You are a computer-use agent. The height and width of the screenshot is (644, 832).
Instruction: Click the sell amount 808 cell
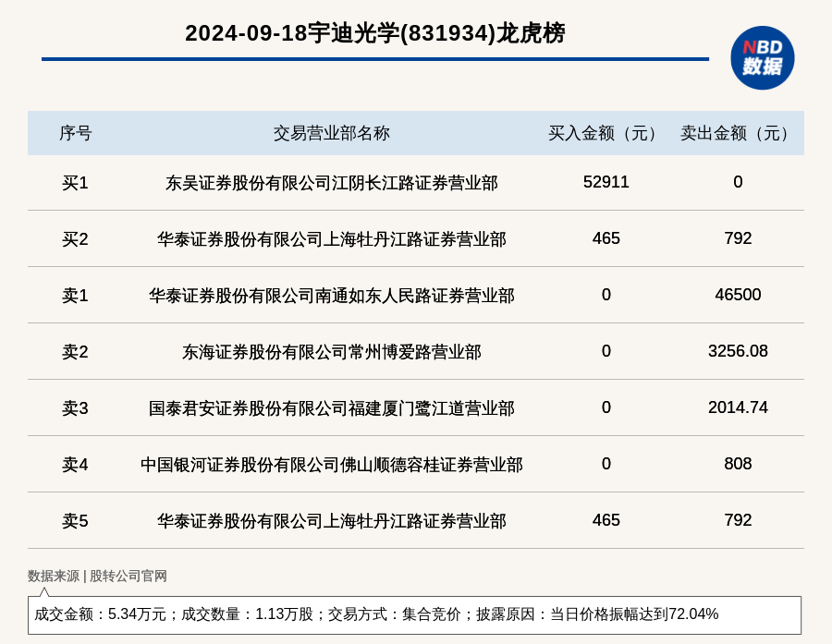(738, 464)
